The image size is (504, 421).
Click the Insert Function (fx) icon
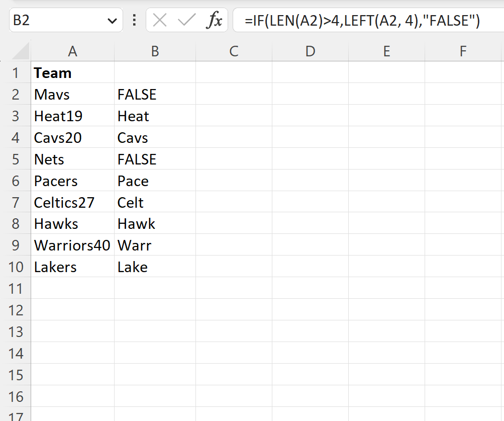coord(215,20)
